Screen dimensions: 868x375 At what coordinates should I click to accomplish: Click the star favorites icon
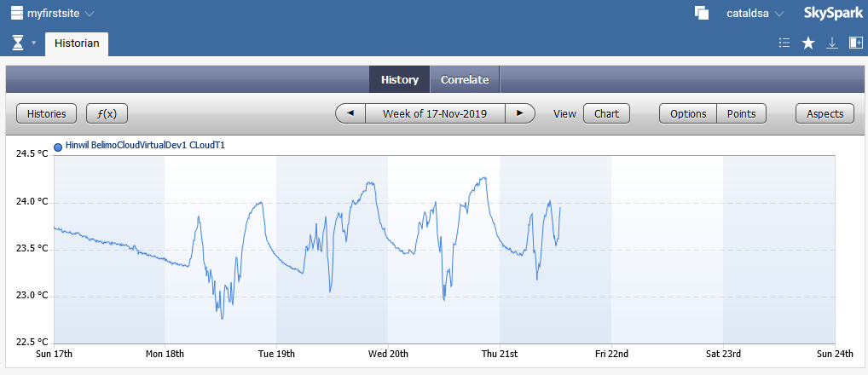tap(808, 43)
